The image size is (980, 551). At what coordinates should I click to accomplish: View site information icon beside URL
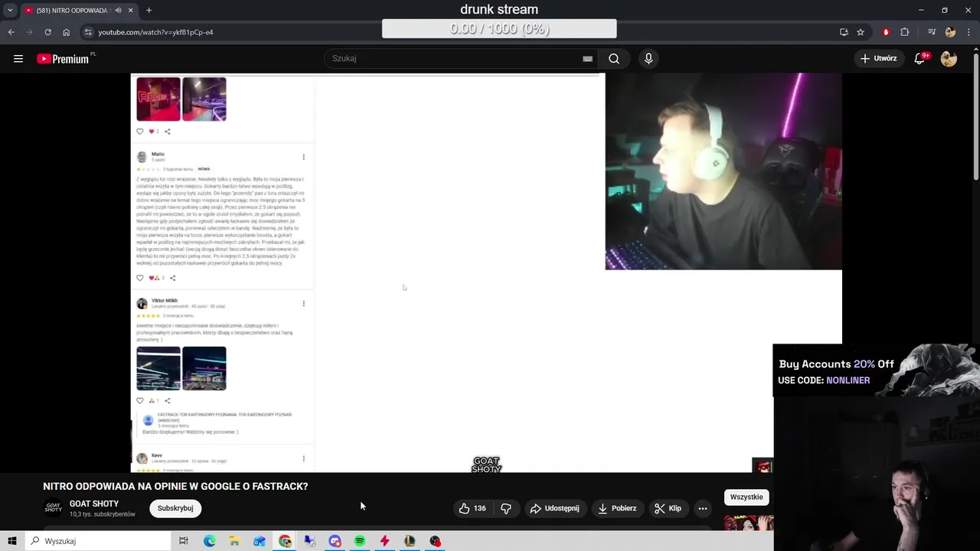[x=88, y=32]
